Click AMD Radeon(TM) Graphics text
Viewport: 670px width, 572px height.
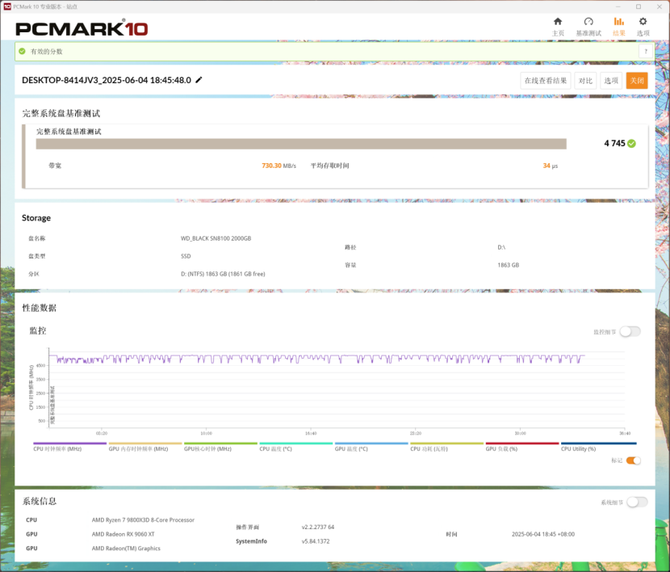click(126, 549)
